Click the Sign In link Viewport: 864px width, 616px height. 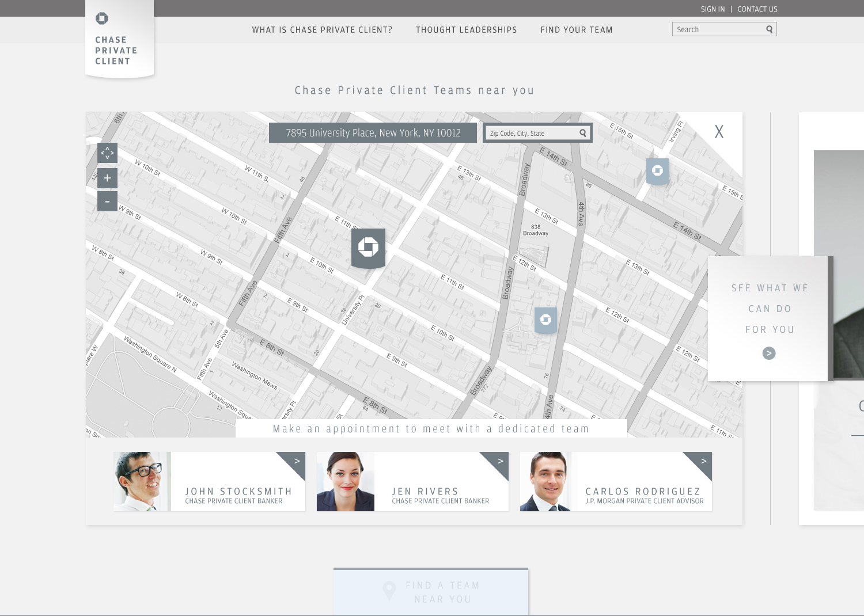[x=713, y=9]
